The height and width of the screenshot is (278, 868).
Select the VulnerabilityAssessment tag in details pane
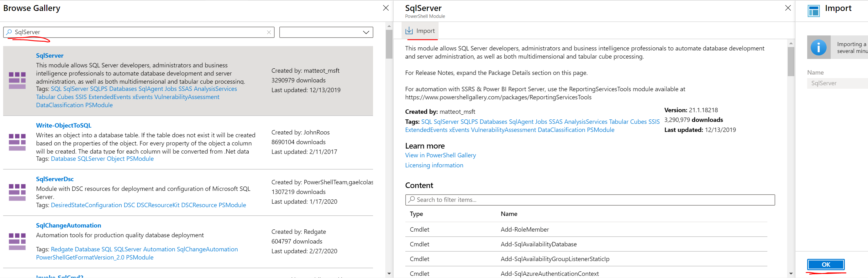click(503, 130)
